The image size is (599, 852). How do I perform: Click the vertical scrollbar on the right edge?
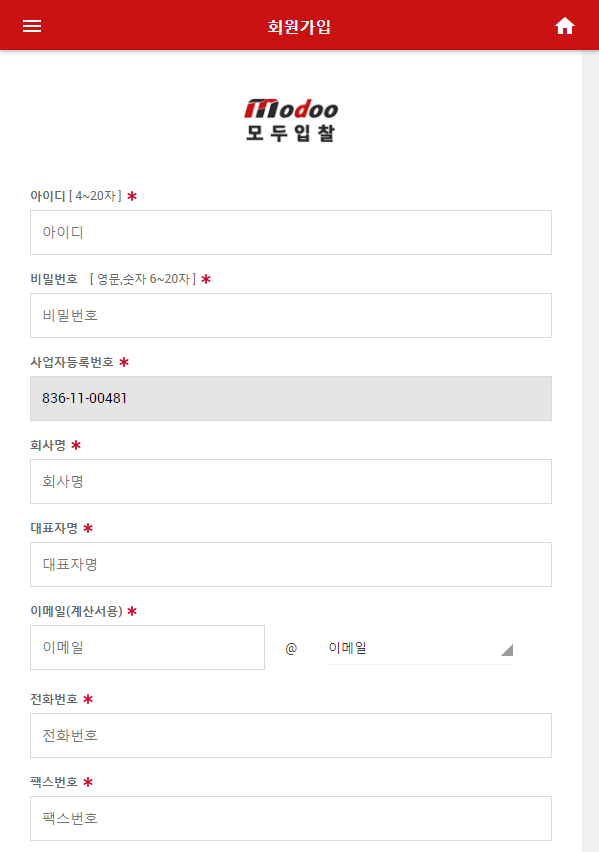click(x=590, y=451)
